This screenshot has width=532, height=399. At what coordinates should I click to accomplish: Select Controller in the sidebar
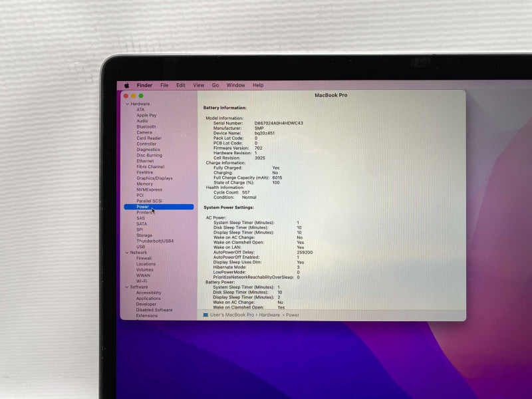point(146,144)
